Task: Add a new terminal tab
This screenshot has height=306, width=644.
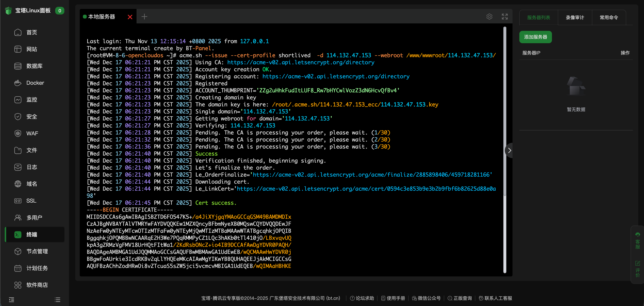Action: (144, 17)
